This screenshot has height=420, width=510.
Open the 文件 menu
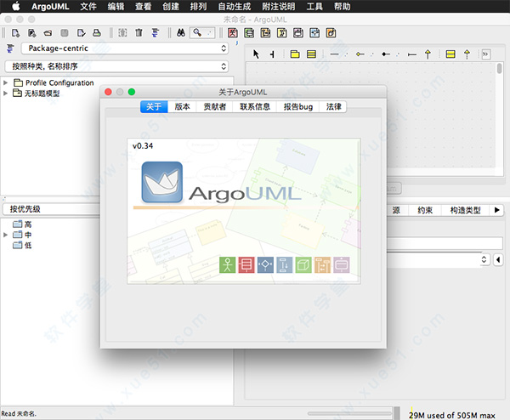[88, 7]
